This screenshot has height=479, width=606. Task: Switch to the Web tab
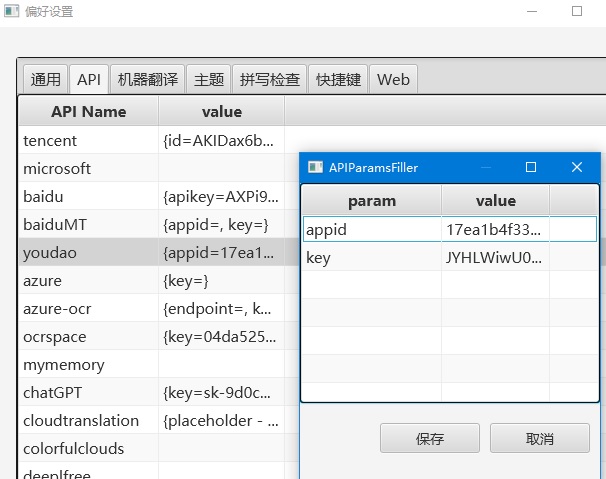pyautogui.click(x=393, y=80)
